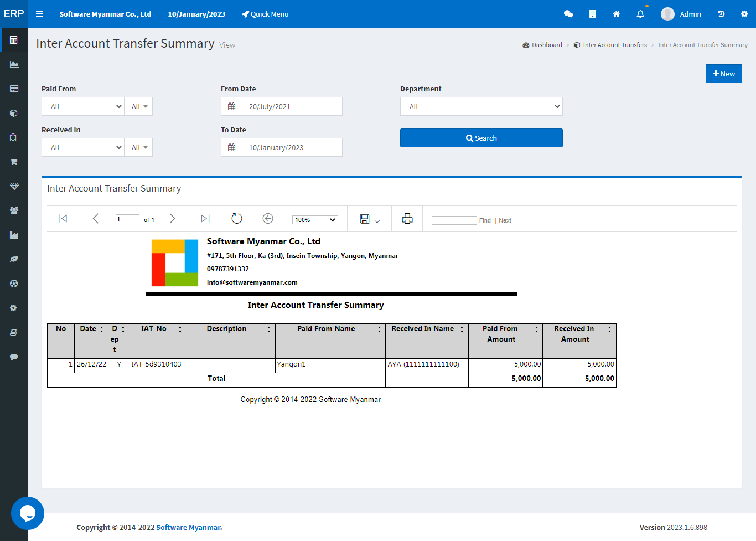Open the floating chat widget button
The height and width of the screenshot is (541, 756).
coord(28,513)
